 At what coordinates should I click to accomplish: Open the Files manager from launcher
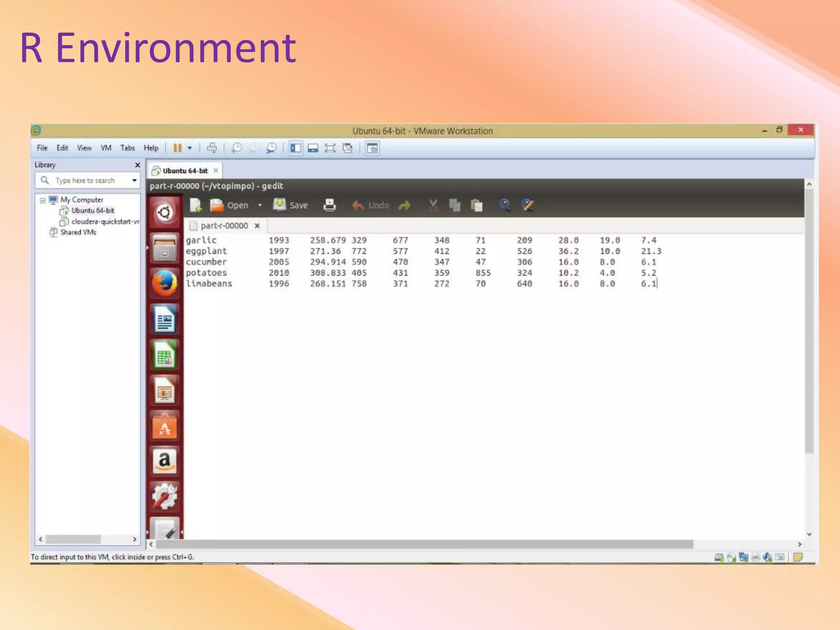pos(164,248)
